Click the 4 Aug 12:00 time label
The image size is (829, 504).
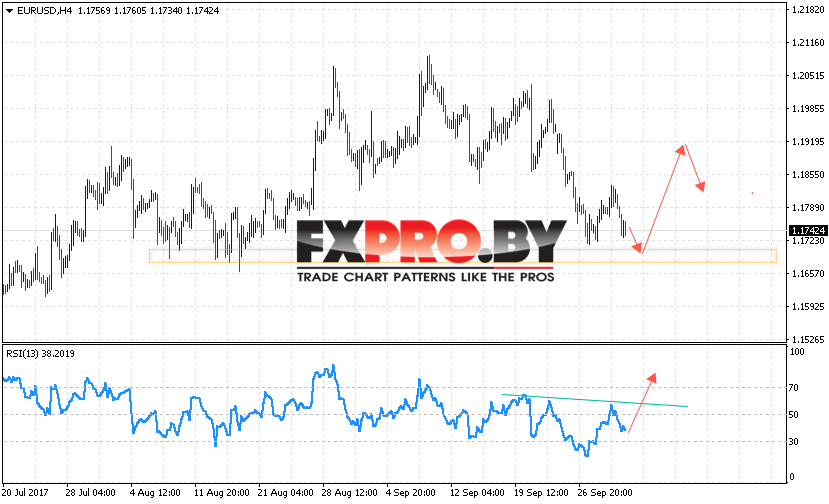click(x=155, y=492)
